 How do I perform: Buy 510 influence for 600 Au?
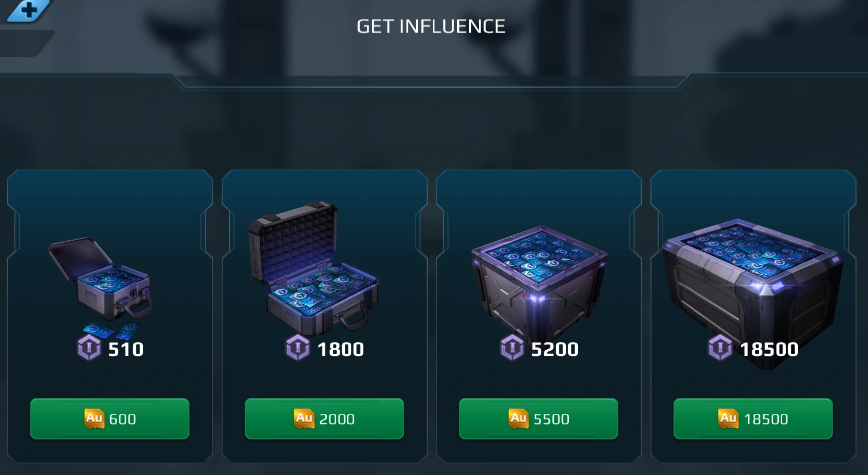110,419
